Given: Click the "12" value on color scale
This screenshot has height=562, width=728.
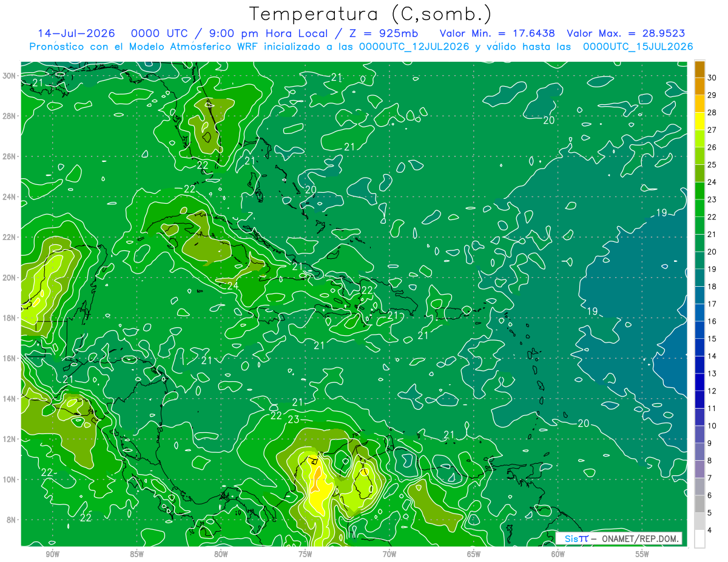Looking at the screenshot, I should click(x=712, y=391).
